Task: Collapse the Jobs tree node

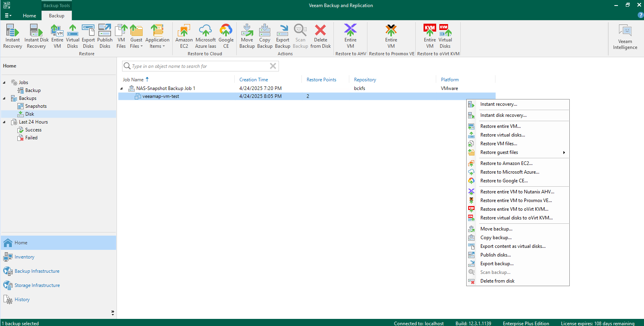Action: 4,82
